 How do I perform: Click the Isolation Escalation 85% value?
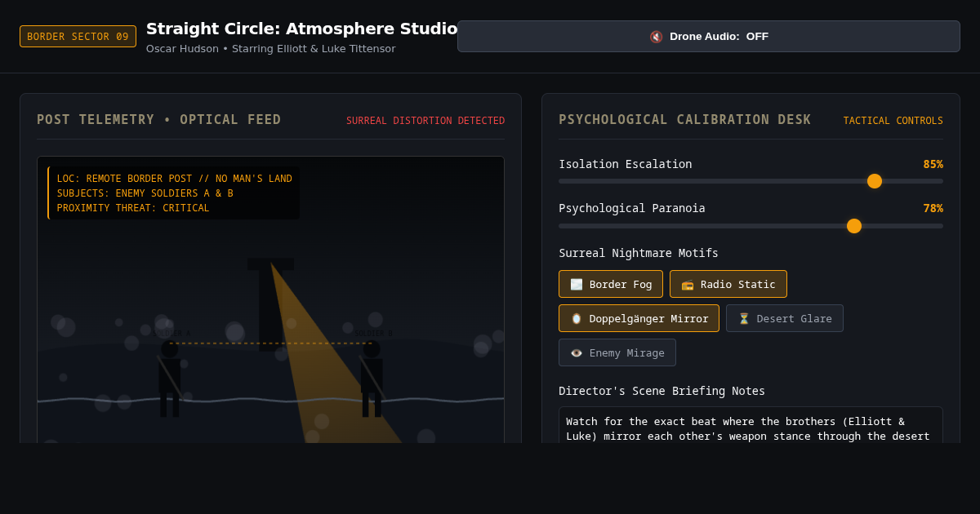pyautogui.click(x=933, y=164)
